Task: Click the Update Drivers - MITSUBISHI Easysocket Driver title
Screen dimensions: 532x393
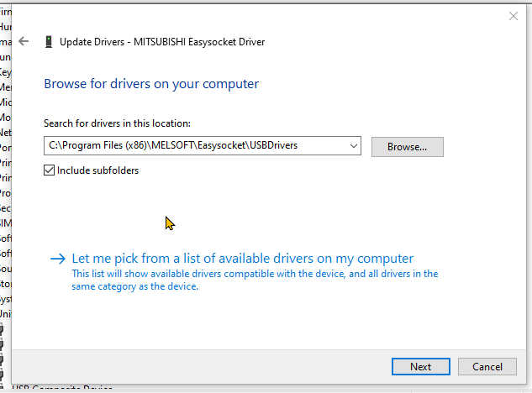Action: 162,42
